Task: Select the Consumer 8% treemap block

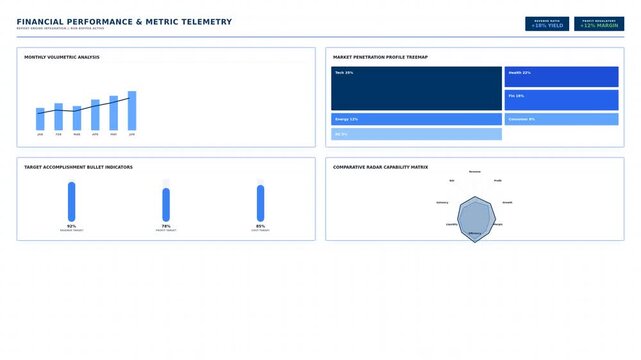Action: [561, 119]
